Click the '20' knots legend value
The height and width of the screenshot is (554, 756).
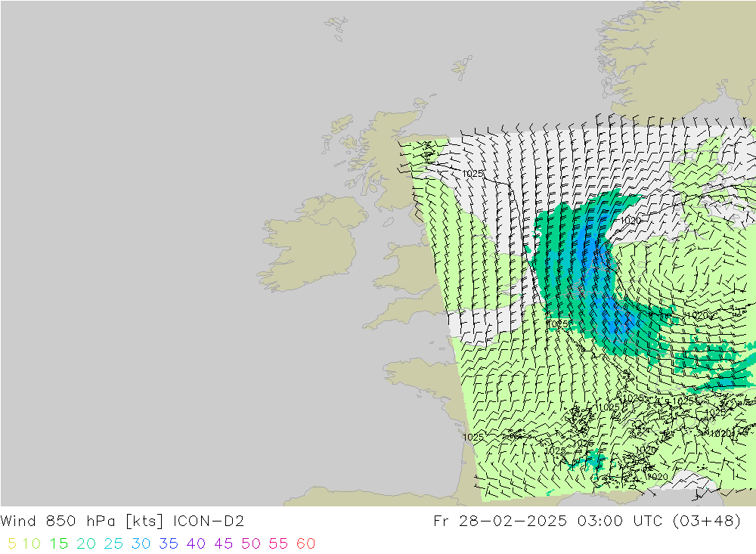[x=86, y=543]
